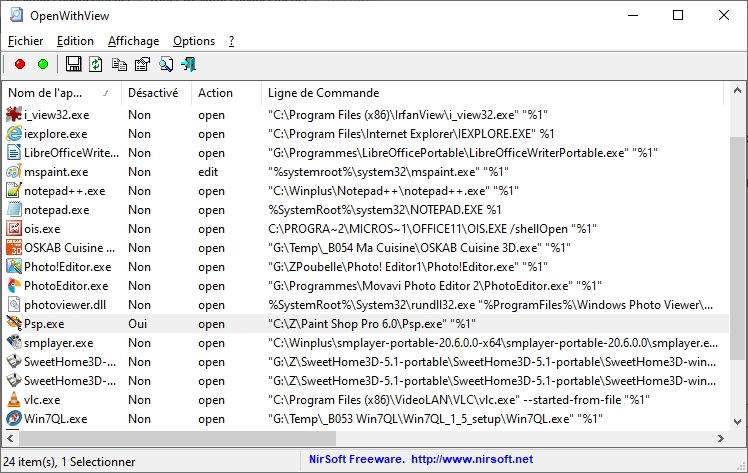This screenshot has width=748, height=473.
Task: Click the command line for vlc.exe
Action: (x=458, y=400)
